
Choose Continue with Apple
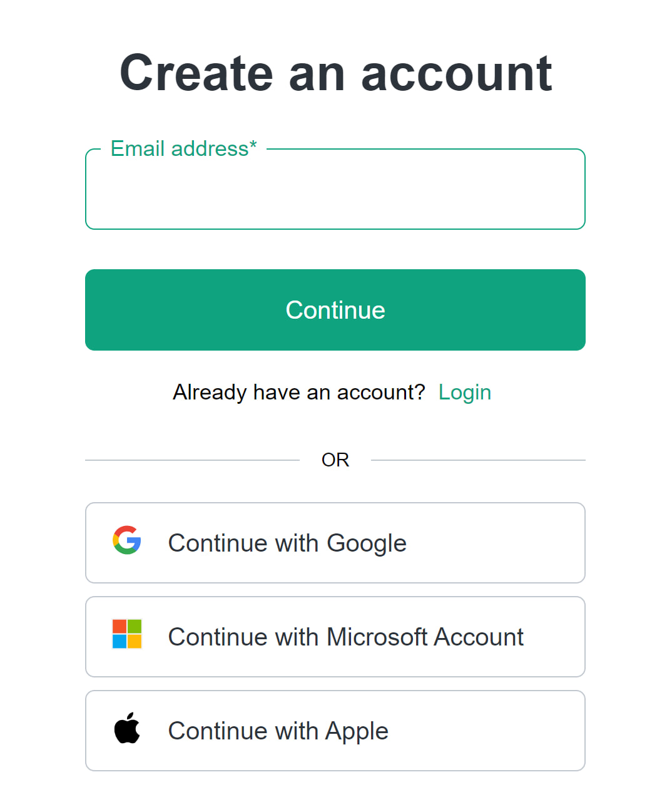point(335,731)
